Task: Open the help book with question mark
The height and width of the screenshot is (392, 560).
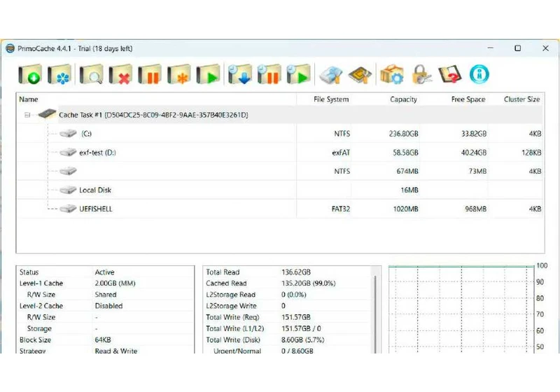Action: tap(450, 74)
